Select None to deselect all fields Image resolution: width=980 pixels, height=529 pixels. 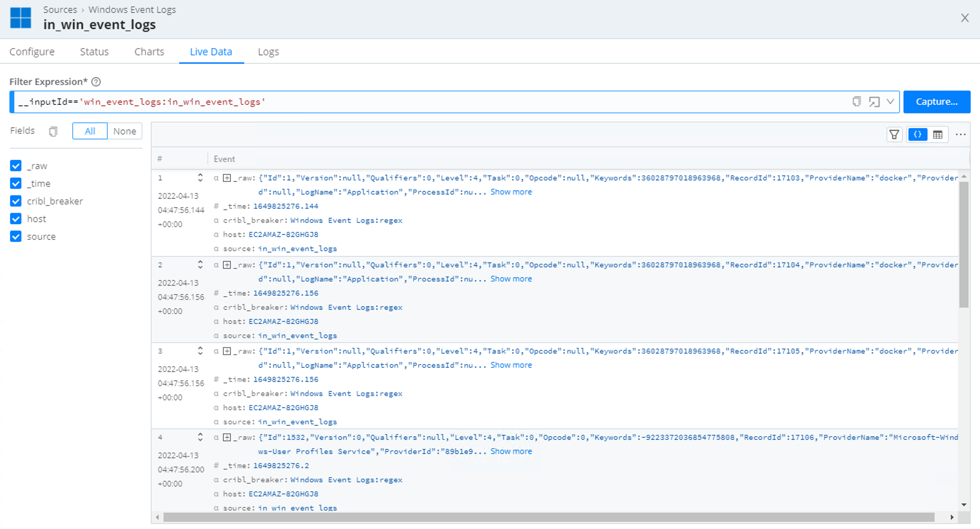coord(125,131)
